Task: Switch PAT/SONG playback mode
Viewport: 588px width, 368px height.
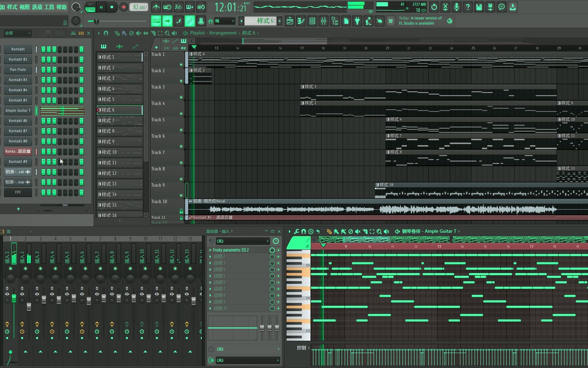Action: point(90,7)
